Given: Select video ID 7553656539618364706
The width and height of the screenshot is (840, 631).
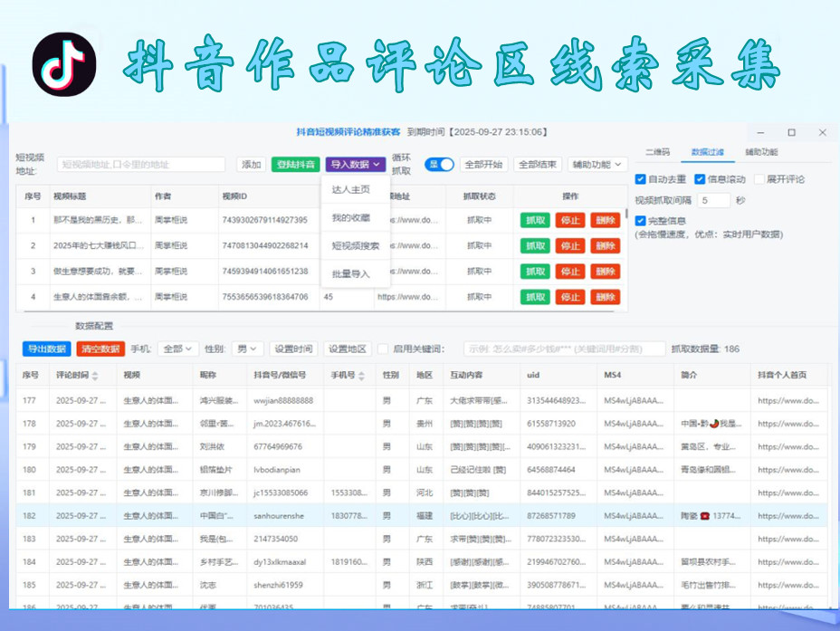Looking at the screenshot, I should [x=264, y=297].
